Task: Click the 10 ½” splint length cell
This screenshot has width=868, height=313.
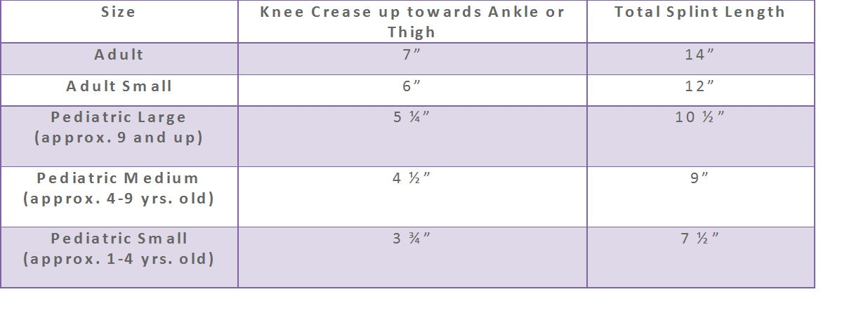Action: click(699, 117)
